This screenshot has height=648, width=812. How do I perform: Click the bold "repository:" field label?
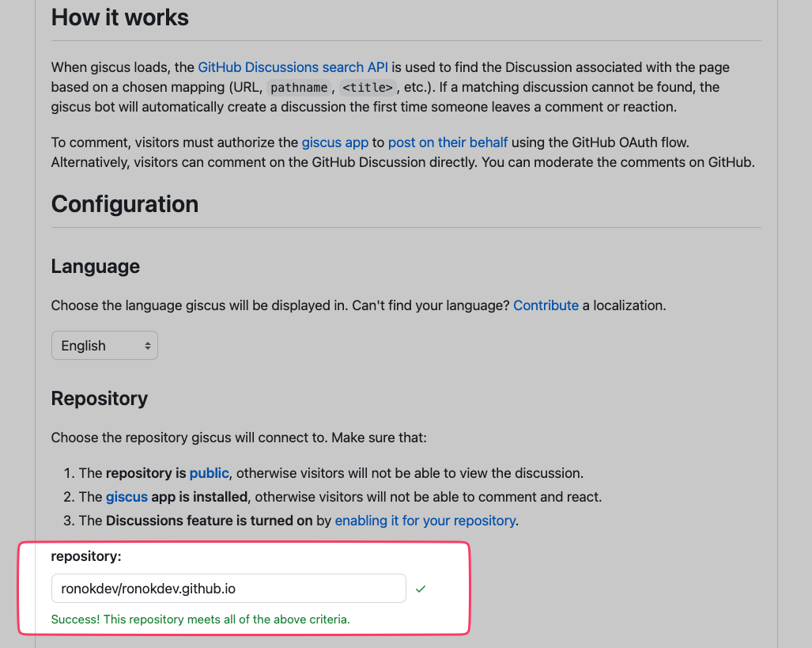coord(86,556)
